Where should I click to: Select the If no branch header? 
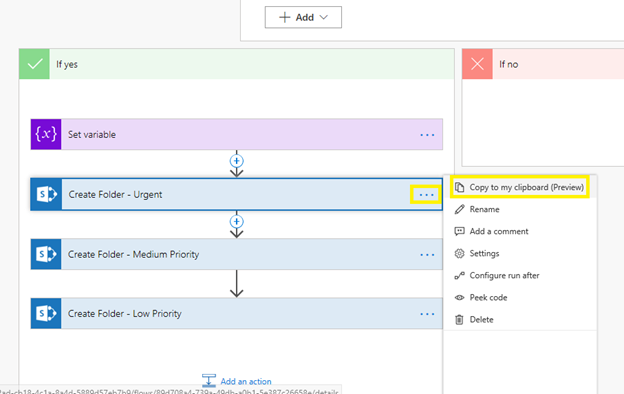543,64
